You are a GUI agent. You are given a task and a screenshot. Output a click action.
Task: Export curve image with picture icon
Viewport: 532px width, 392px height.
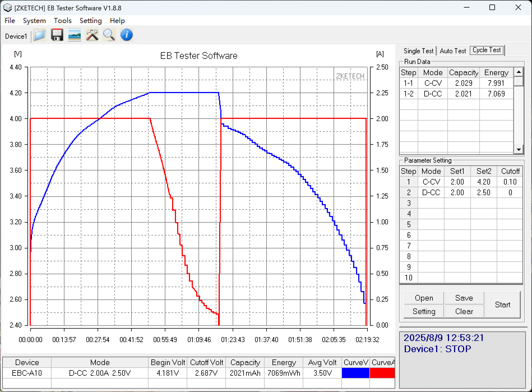[74, 35]
